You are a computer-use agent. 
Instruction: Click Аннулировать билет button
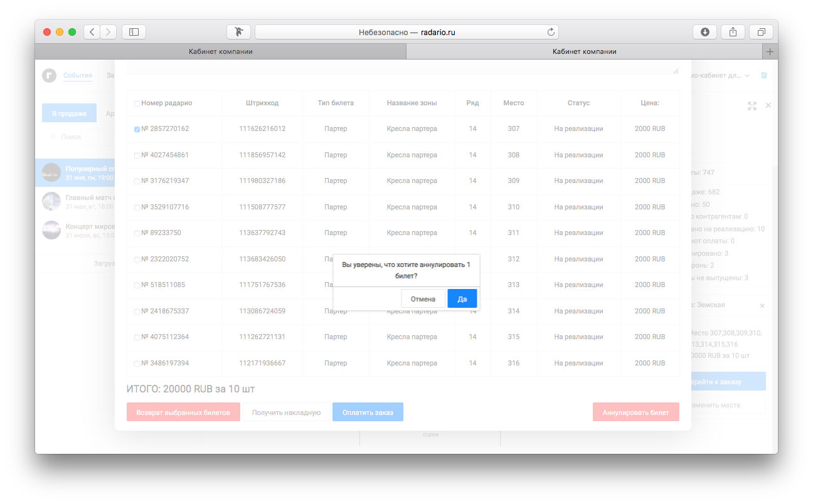pyautogui.click(x=635, y=412)
